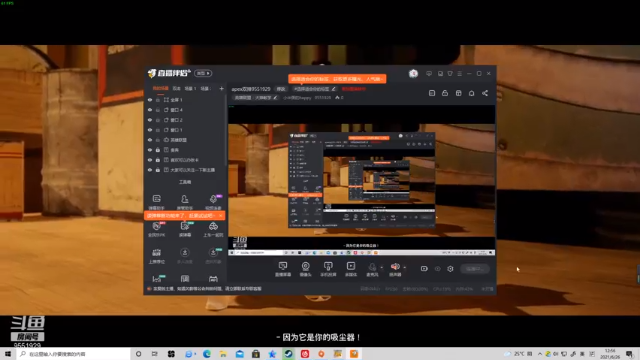Open Steam from the taskbar
Viewport: 640px width, 360px height.
289,354
